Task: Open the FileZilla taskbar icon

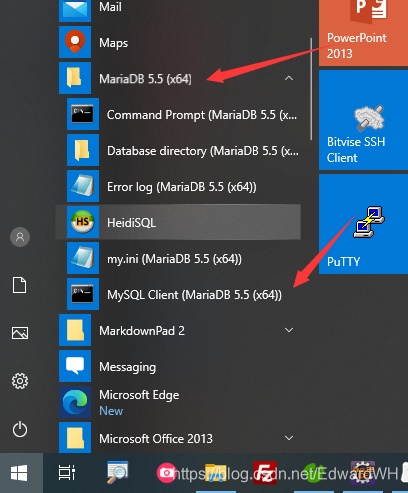Action: tap(265, 472)
